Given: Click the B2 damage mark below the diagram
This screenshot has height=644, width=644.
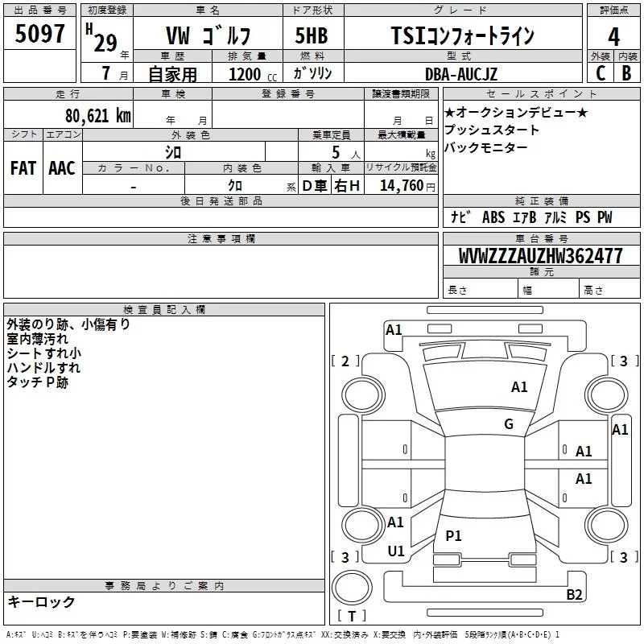Looking at the screenshot, I should pyautogui.click(x=574, y=595).
